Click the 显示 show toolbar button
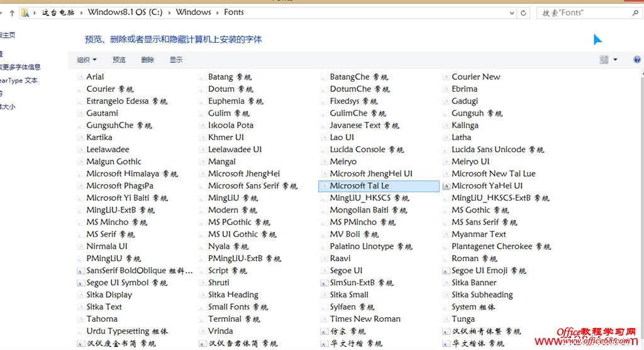Screen dimensions: 644x350 (x=176, y=60)
